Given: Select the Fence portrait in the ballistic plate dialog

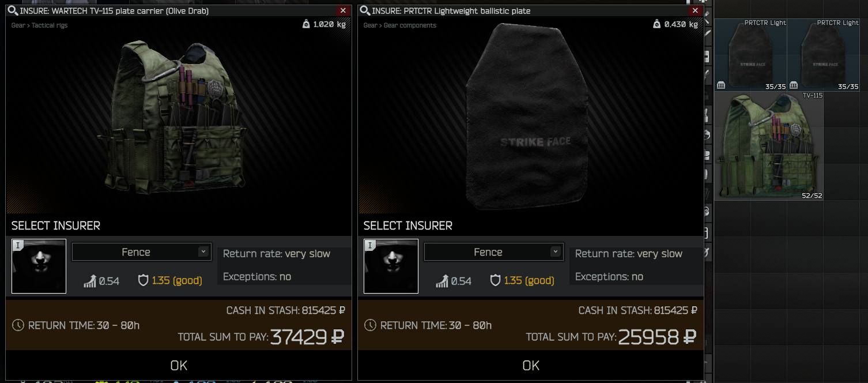Looking at the screenshot, I should pos(391,266).
